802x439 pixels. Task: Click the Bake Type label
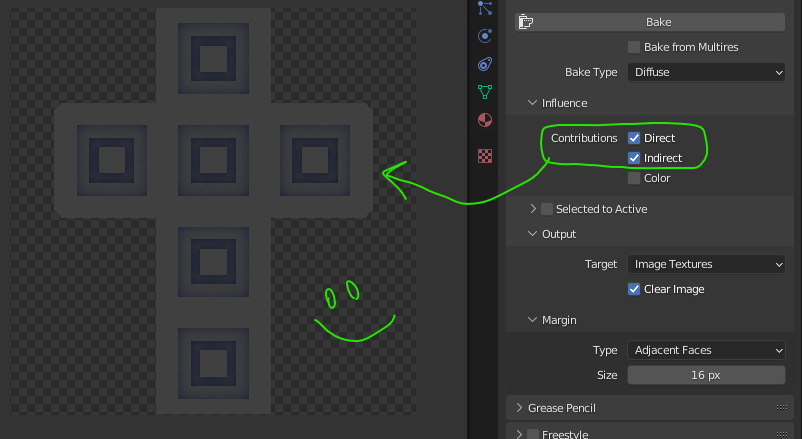[591, 72]
